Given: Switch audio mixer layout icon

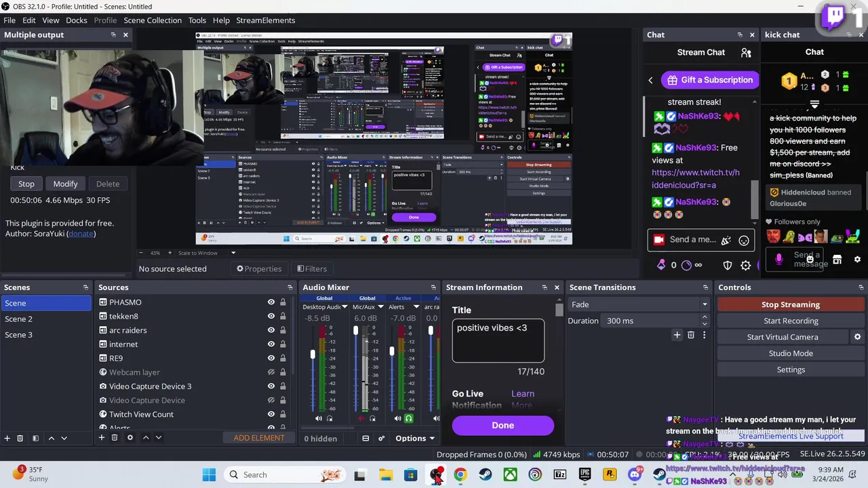Looking at the screenshot, I should [366, 439].
